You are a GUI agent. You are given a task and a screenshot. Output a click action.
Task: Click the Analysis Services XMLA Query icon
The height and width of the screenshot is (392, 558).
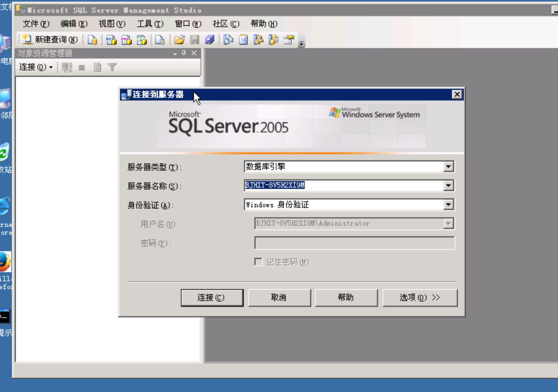(141, 39)
